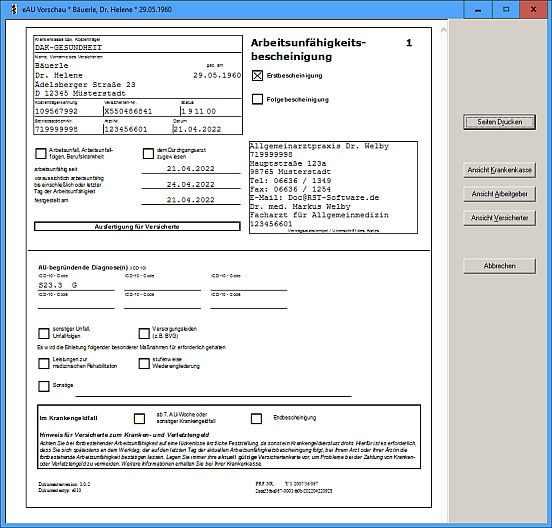Click Allgemeinarztpraxis Dr. Welby stamp line
552x528 pixels.
(x=319, y=146)
